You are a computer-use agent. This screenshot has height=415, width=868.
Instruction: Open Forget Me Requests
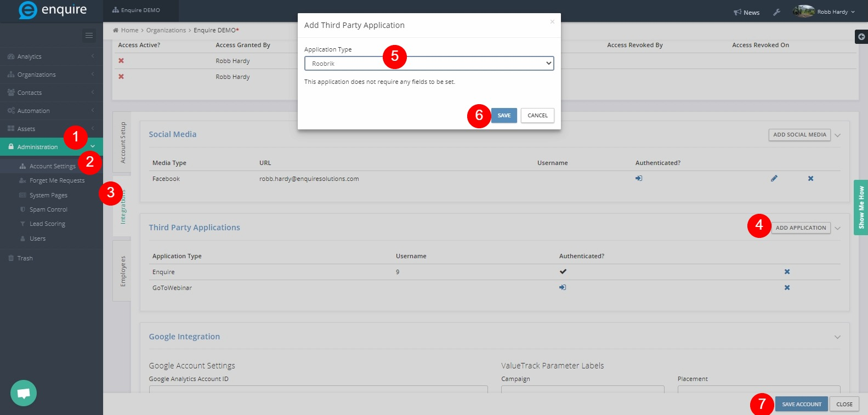tap(56, 180)
